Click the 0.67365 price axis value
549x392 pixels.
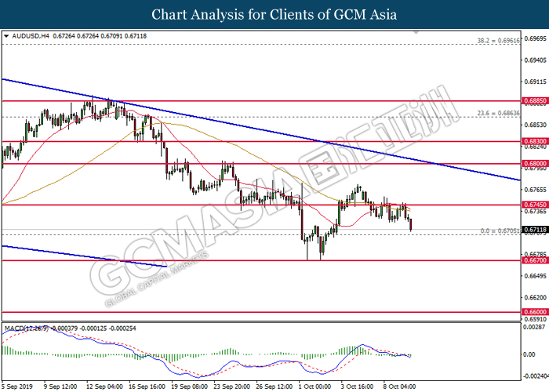pyautogui.click(x=535, y=211)
